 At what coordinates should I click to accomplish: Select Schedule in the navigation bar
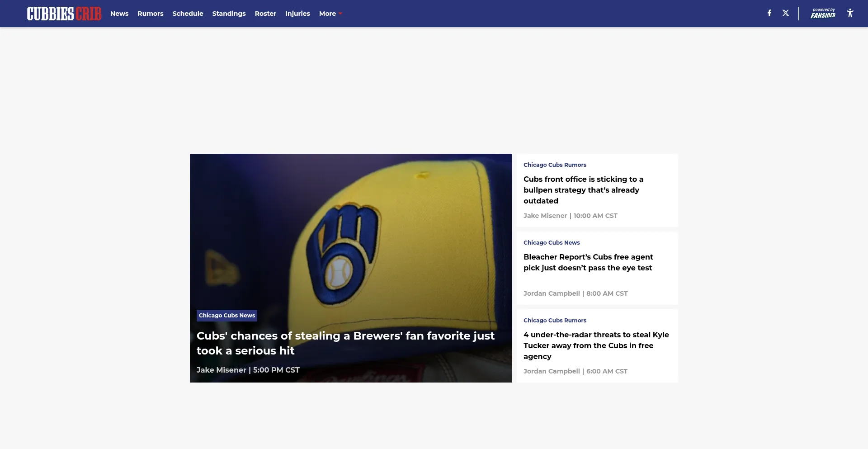point(188,14)
